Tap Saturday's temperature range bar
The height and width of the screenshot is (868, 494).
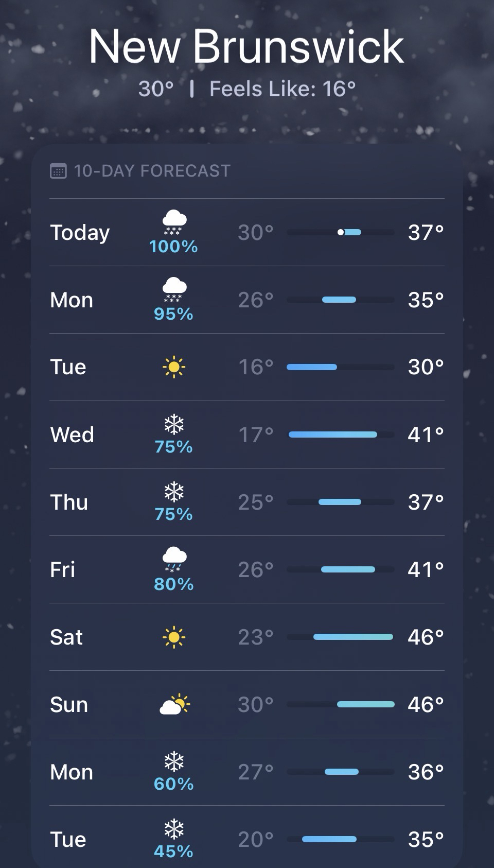(340, 637)
